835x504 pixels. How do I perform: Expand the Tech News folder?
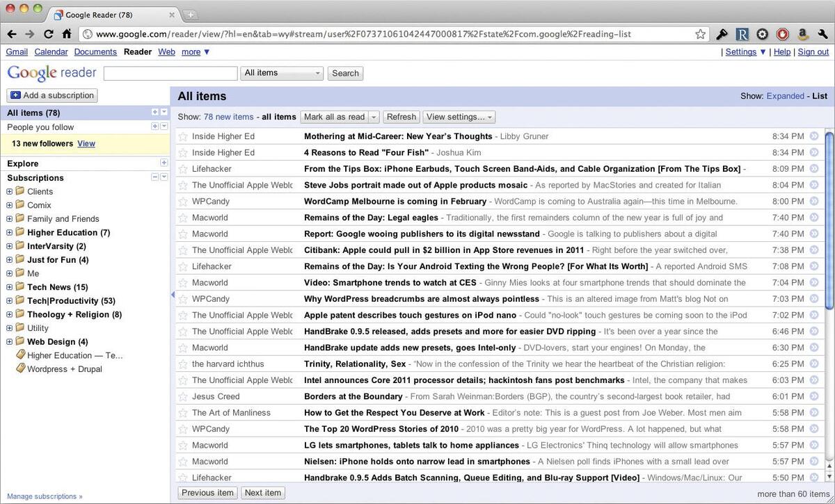[10, 287]
